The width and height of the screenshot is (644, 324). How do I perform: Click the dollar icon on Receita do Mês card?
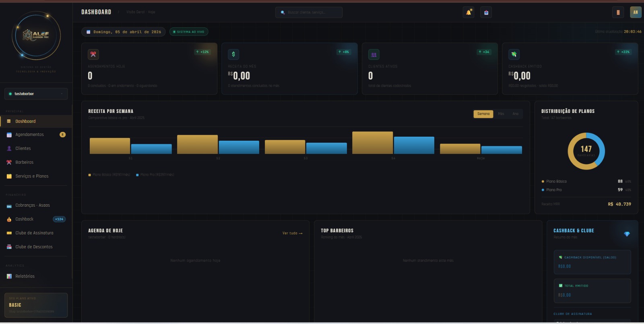coord(233,54)
